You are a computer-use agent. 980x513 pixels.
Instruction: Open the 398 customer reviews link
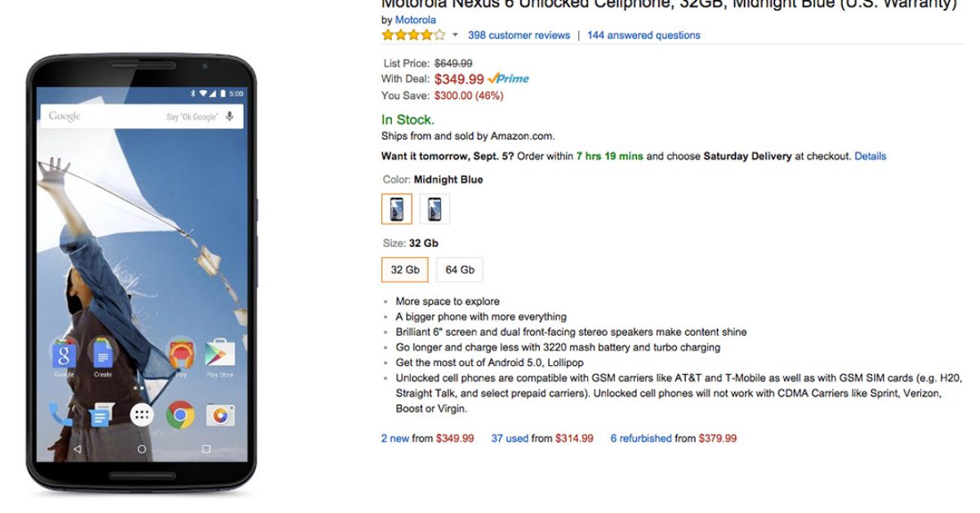click(519, 35)
